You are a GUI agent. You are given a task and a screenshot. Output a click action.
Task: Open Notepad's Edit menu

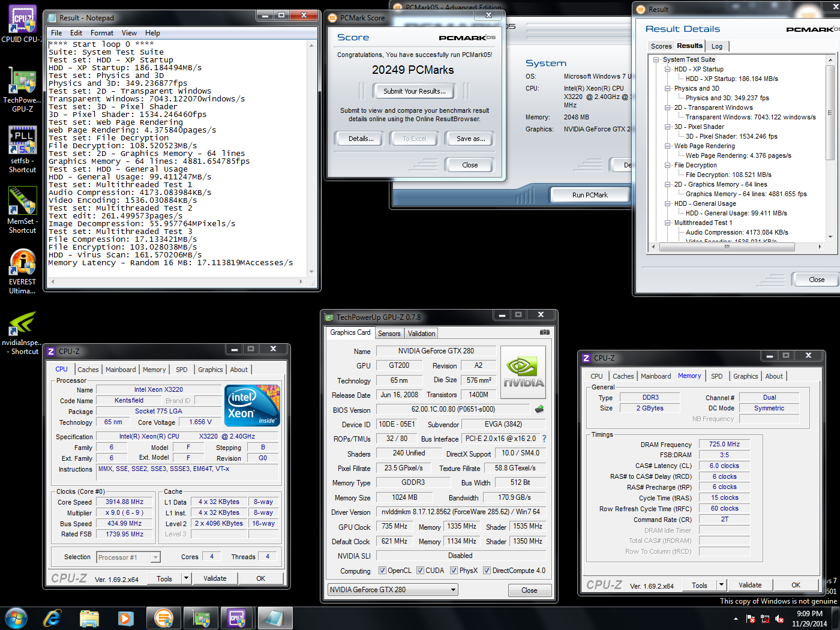point(76,33)
